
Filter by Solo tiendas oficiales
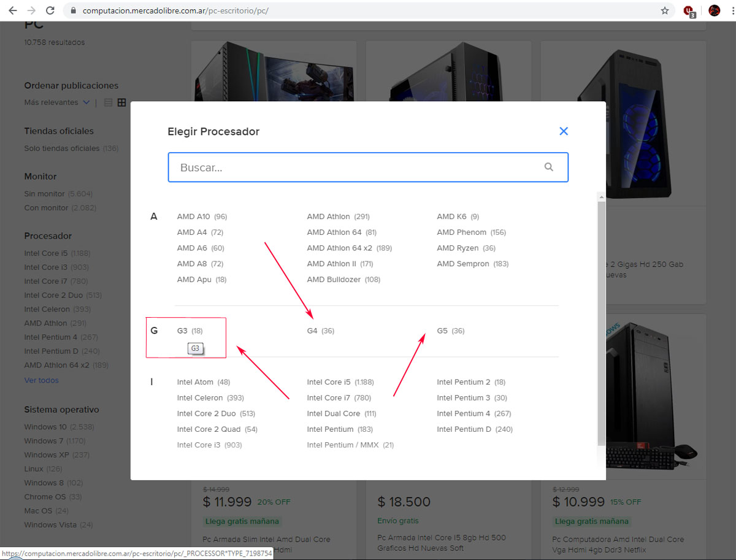click(61, 148)
